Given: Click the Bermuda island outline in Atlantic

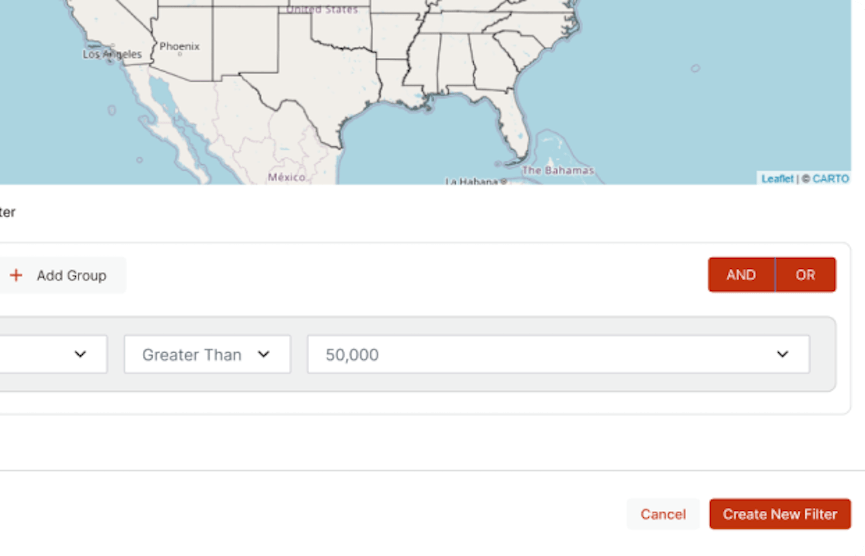Looking at the screenshot, I should point(695,68).
